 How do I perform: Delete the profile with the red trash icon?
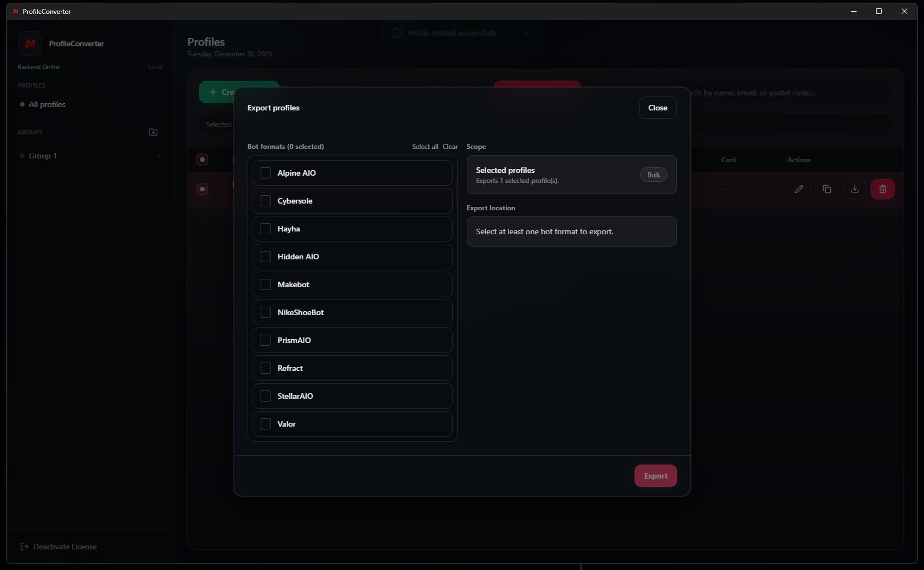point(882,189)
